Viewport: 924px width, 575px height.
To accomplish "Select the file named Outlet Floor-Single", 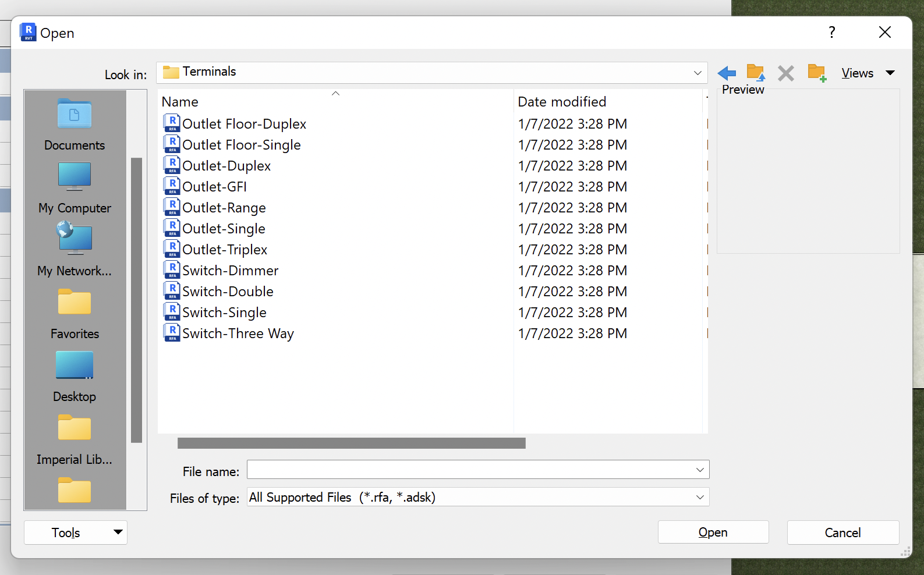I will pos(242,145).
